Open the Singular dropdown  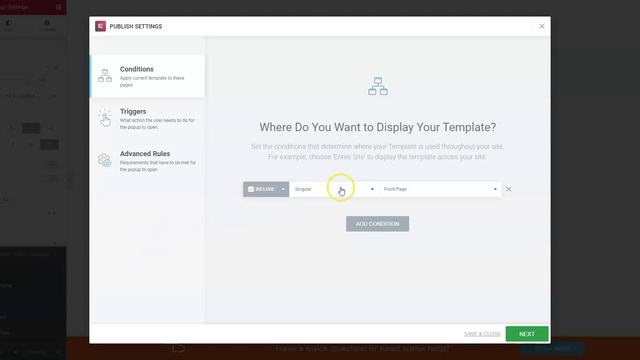pyautogui.click(x=334, y=189)
